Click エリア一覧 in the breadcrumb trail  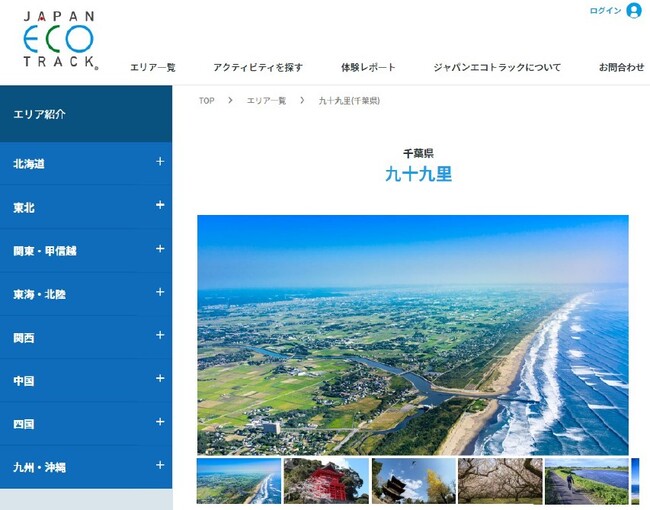point(266,101)
